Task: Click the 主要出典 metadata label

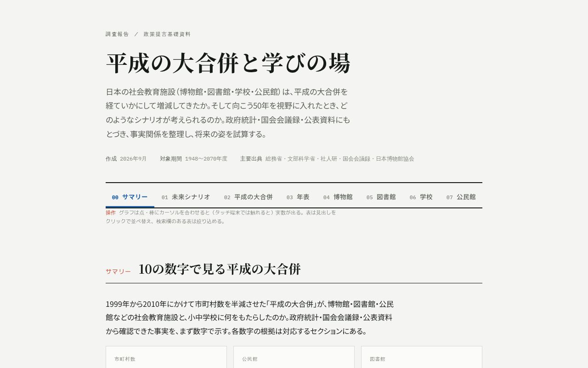Action: [x=251, y=159]
